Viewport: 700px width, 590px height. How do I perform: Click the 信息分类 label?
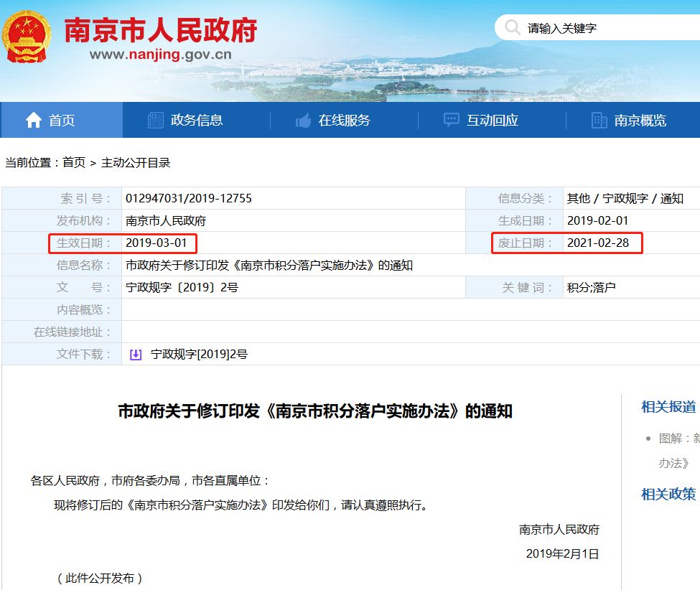tap(525, 198)
